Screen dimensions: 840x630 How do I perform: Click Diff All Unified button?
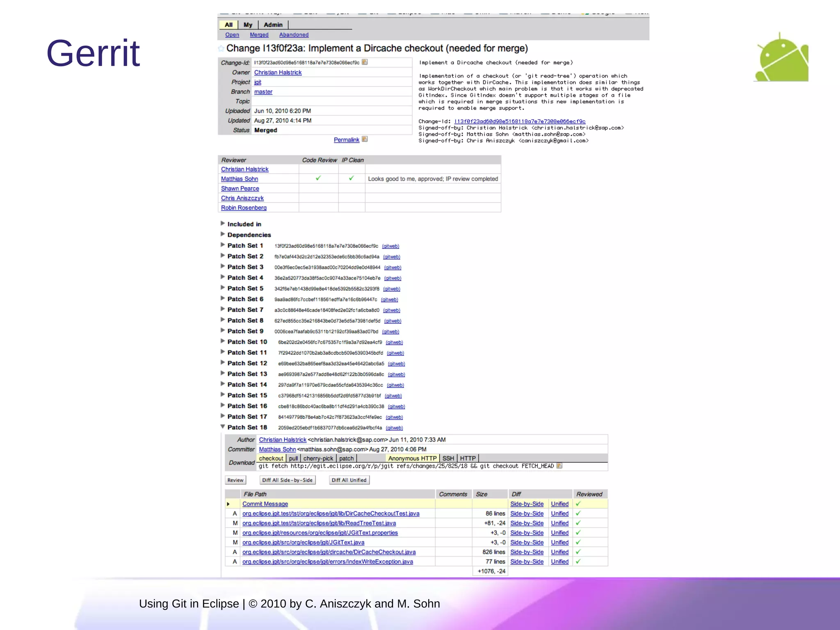coord(349,480)
